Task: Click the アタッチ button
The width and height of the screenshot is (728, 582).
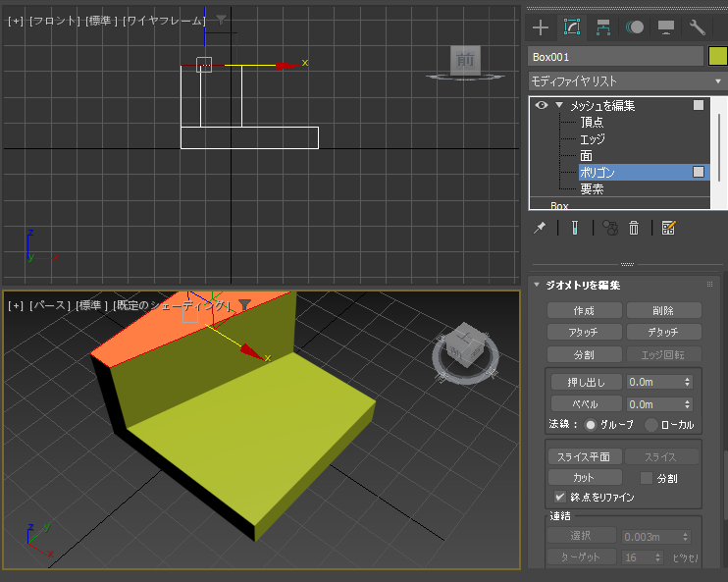Action: coord(584,332)
